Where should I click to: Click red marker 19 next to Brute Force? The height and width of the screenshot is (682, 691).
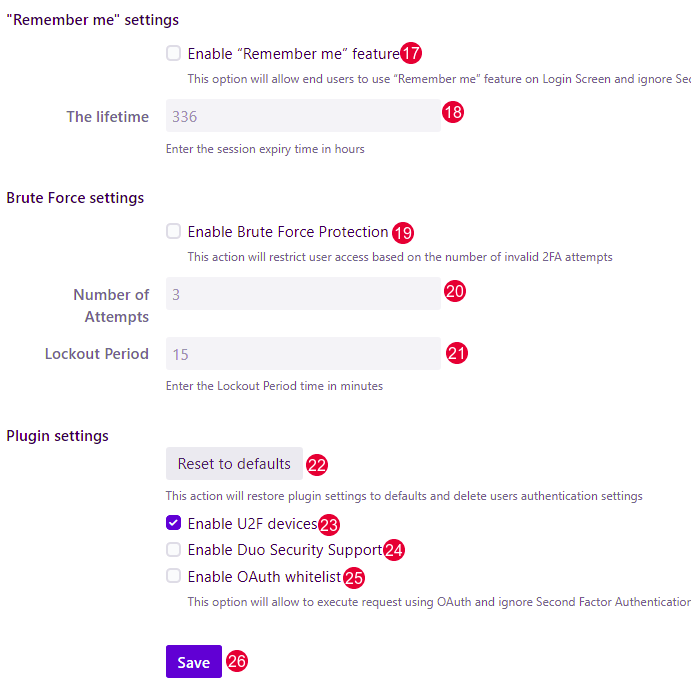pos(402,233)
